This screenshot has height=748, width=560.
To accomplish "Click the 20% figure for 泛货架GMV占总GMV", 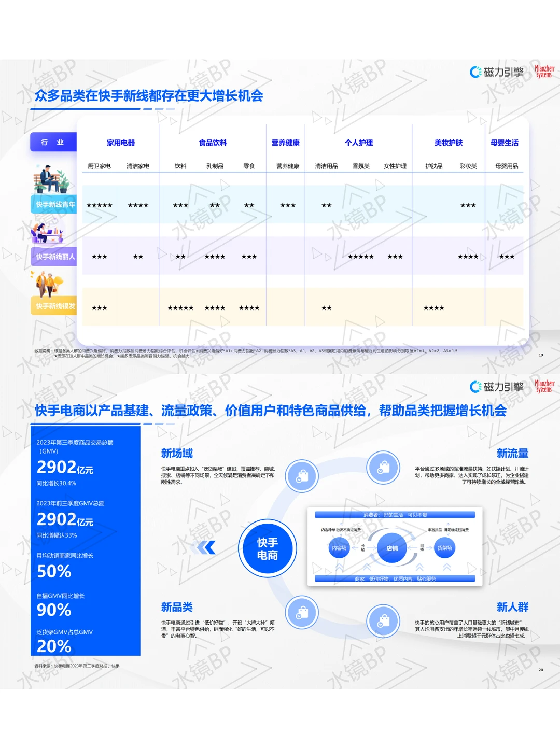I will tap(54, 646).
